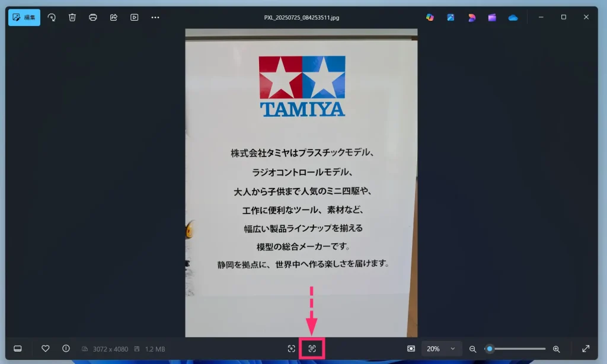Minimize the Photos window
Image resolution: width=607 pixels, height=364 pixels.
(541, 17)
